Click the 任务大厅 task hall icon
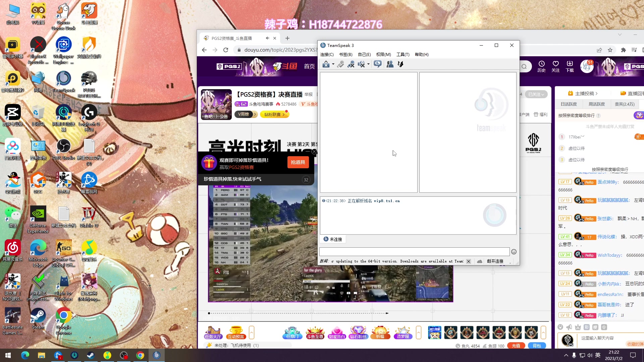This screenshot has width=644, height=362. [213, 333]
